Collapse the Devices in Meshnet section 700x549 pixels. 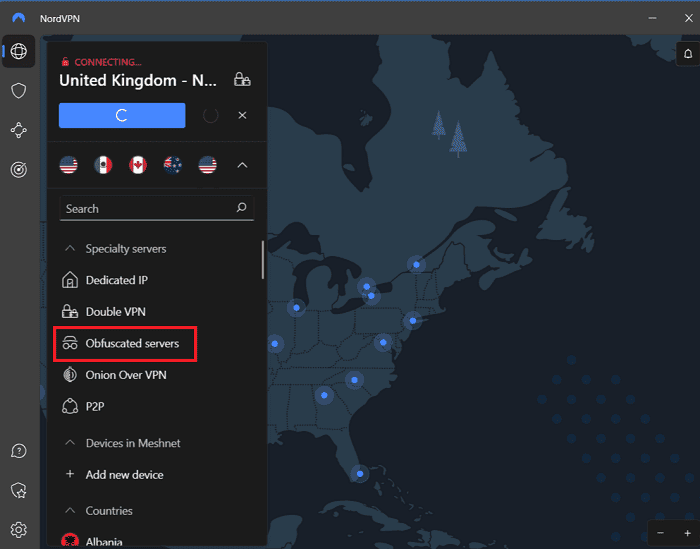point(70,443)
